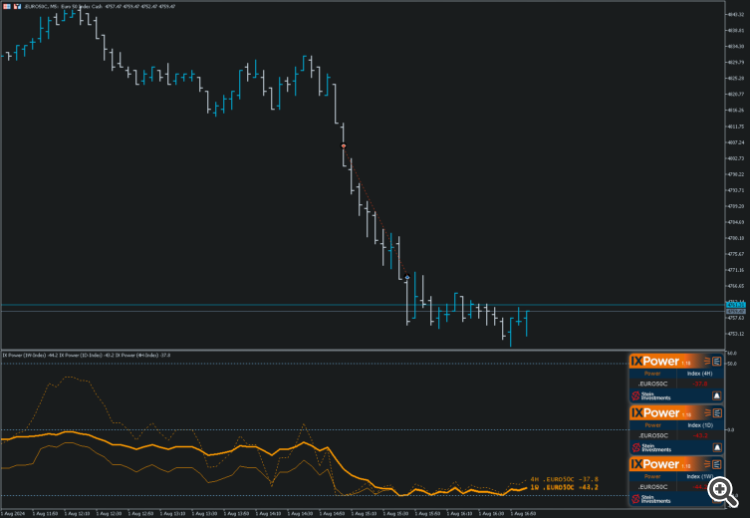The image size is (750, 518).
Task: Open the list icon on Index (1W) panel
Action: click(717, 464)
